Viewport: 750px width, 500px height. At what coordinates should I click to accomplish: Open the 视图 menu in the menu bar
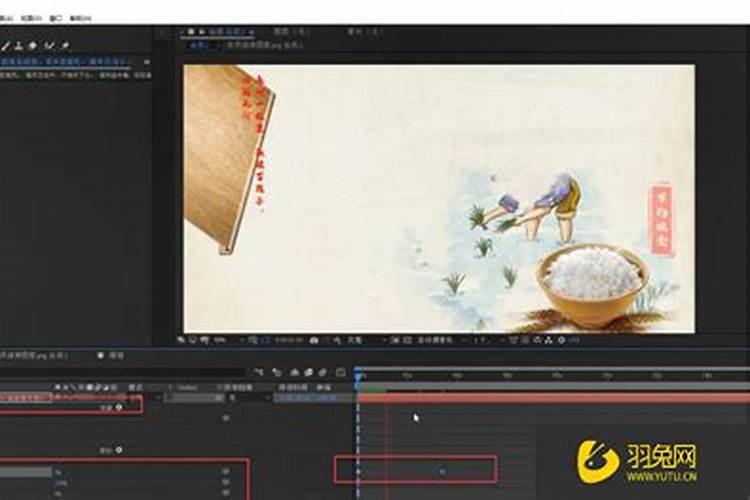coord(32,18)
